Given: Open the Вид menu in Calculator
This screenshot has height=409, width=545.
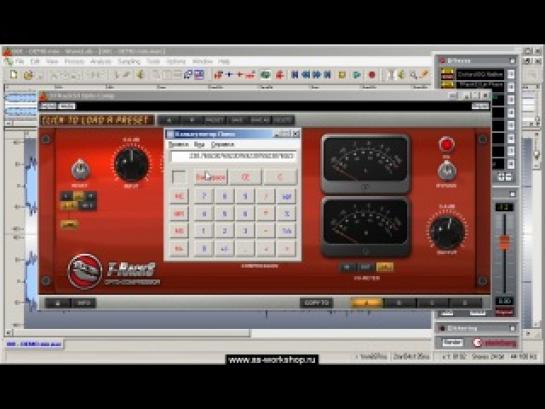Looking at the screenshot, I should [199, 144].
